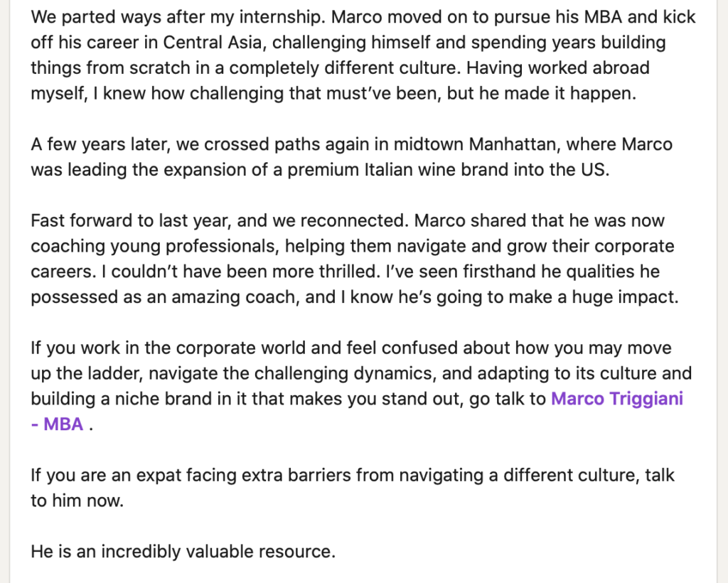728x583 pixels.
Task: Click the phrase "Central Asia" in first paragraph
Action: [212, 42]
